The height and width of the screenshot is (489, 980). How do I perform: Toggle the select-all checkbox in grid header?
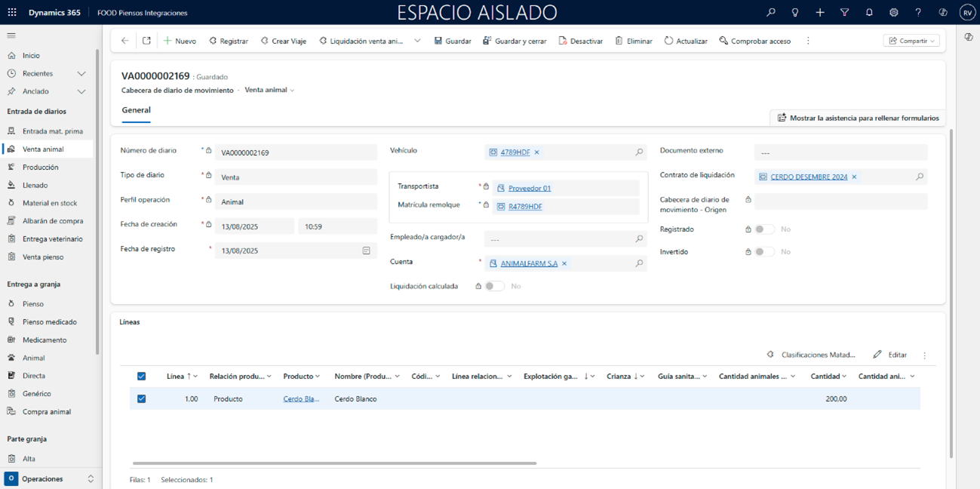[141, 376]
